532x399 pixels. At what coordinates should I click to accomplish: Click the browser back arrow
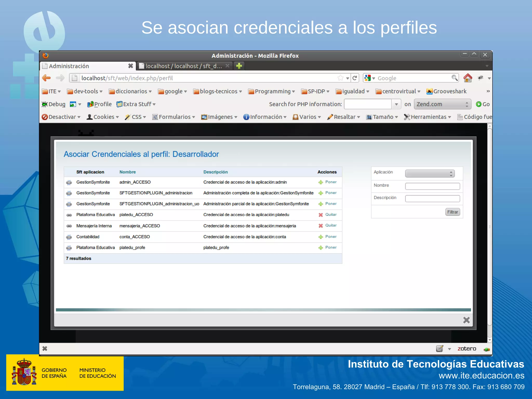(x=46, y=78)
